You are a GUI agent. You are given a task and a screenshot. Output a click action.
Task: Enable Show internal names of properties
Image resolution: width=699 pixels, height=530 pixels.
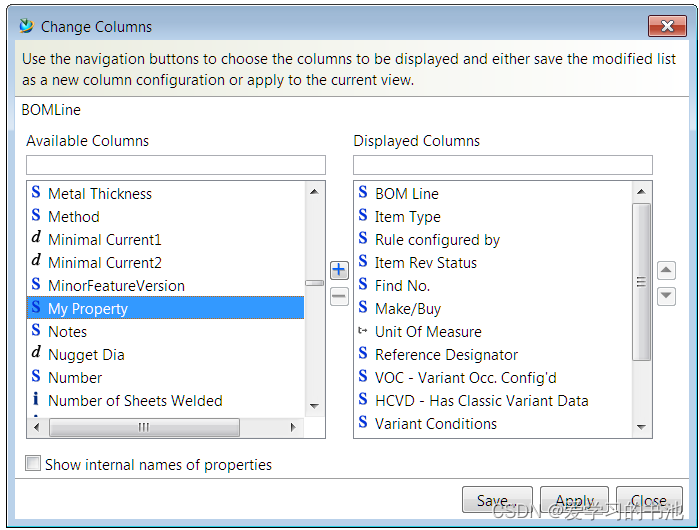[x=34, y=464]
